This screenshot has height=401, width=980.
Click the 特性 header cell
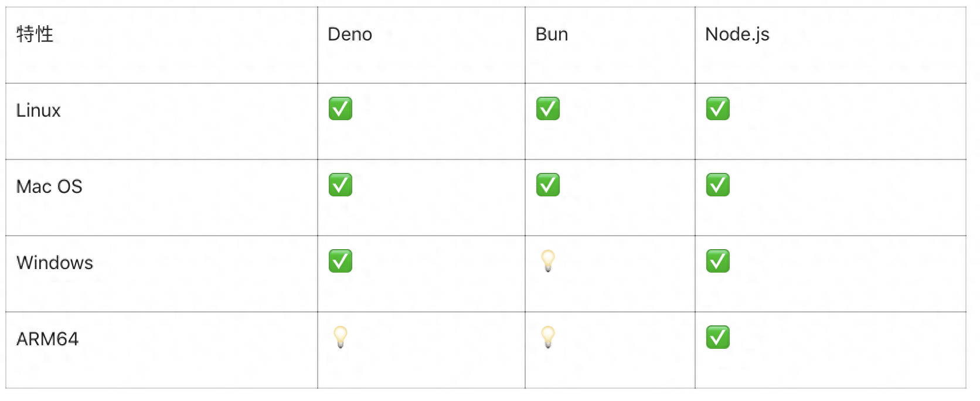(x=35, y=34)
